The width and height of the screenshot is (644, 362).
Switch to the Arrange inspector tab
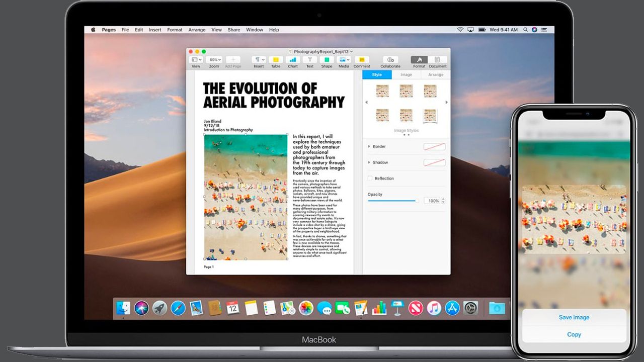[436, 74]
